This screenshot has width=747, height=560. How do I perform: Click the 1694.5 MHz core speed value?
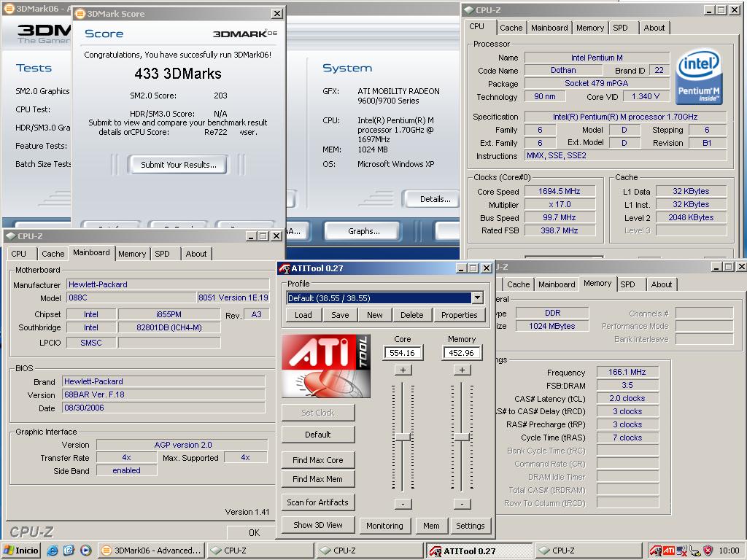560,191
